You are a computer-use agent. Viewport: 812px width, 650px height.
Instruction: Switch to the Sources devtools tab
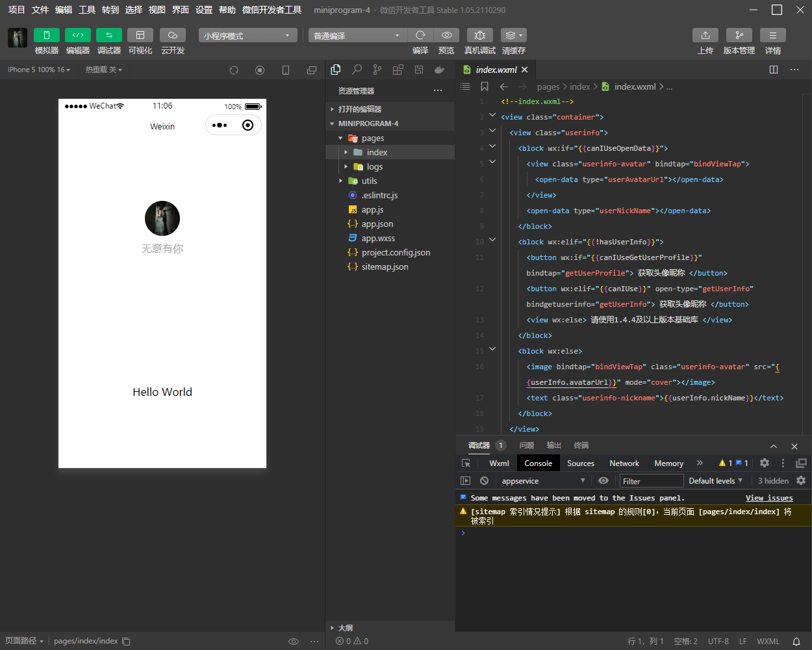pos(581,463)
